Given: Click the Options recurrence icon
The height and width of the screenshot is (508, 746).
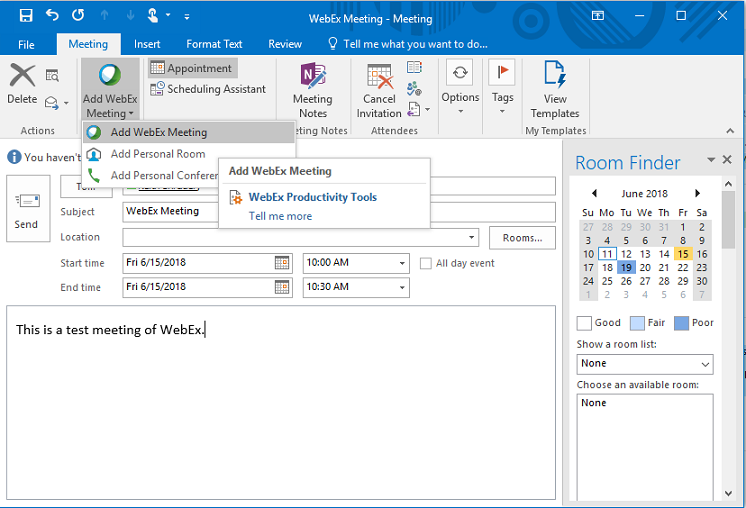Looking at the screenshot, I should point(460,73).
